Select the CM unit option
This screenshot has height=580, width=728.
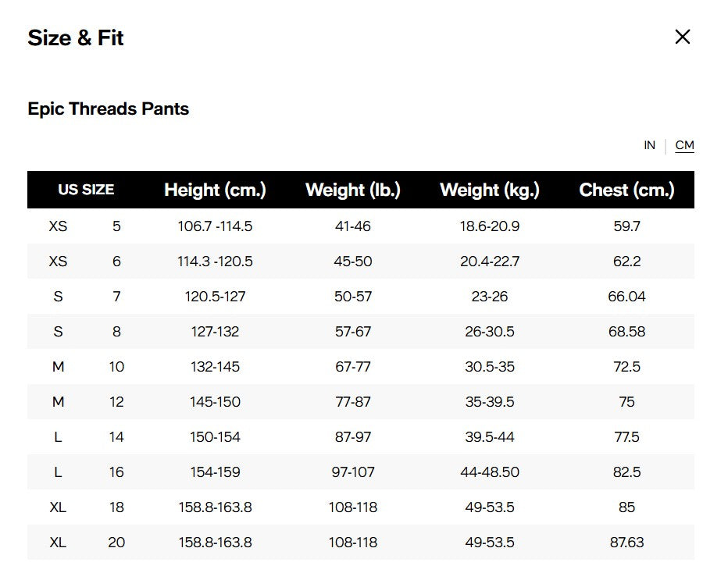tap(684, 145)
